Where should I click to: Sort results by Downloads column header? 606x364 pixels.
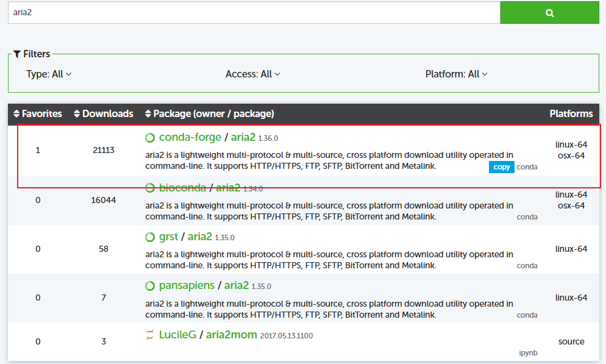coord(104,113)
